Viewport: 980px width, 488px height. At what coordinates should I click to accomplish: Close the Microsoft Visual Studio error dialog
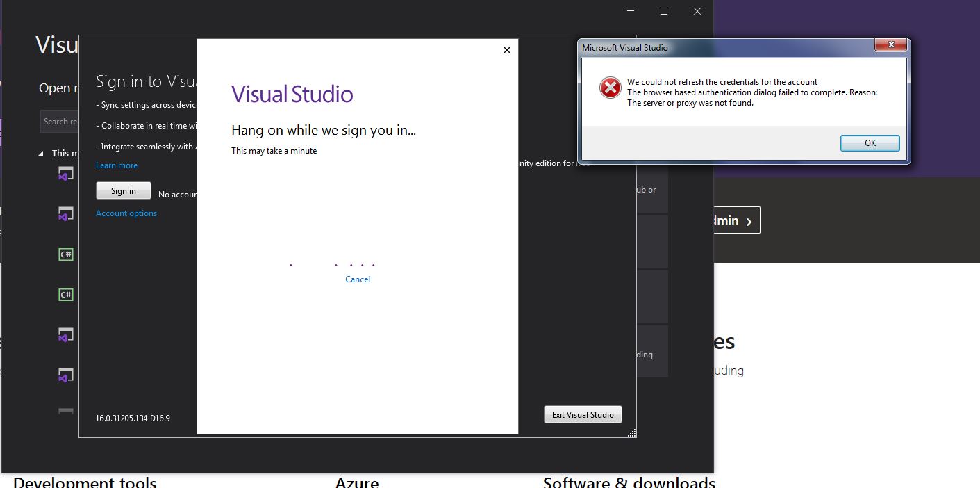[890, 46]
